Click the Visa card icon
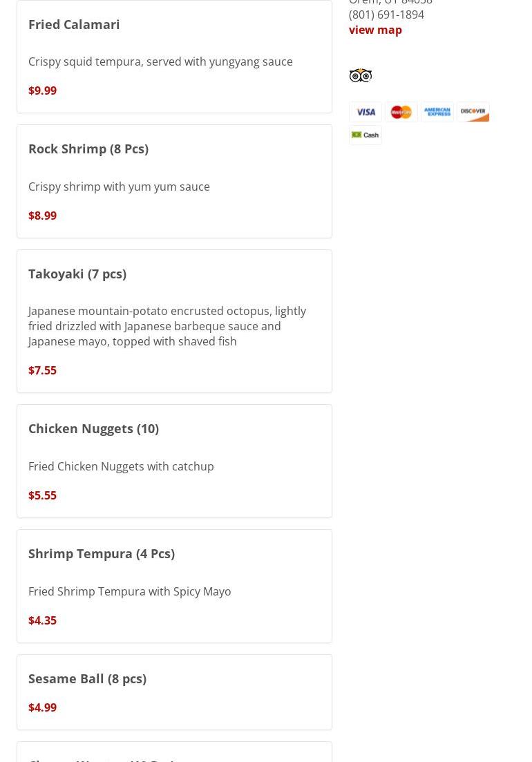The width and height of the screenshot is (532, 762). click(x=365, y=112)
